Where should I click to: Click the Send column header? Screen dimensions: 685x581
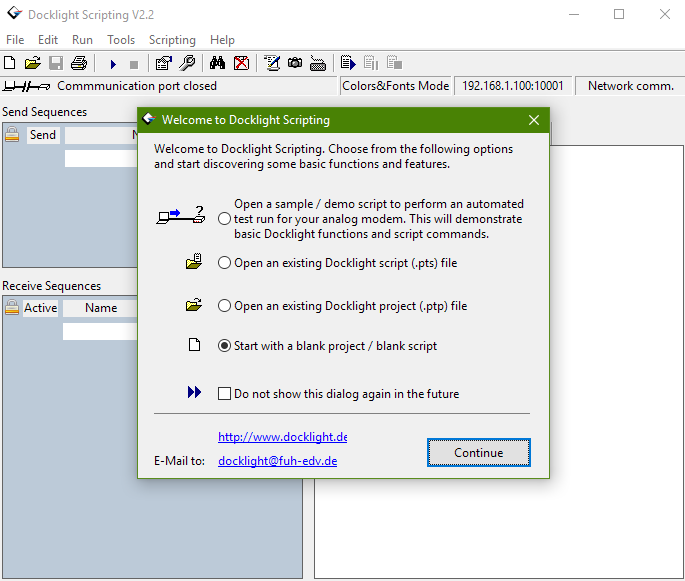tap(42, 135)
